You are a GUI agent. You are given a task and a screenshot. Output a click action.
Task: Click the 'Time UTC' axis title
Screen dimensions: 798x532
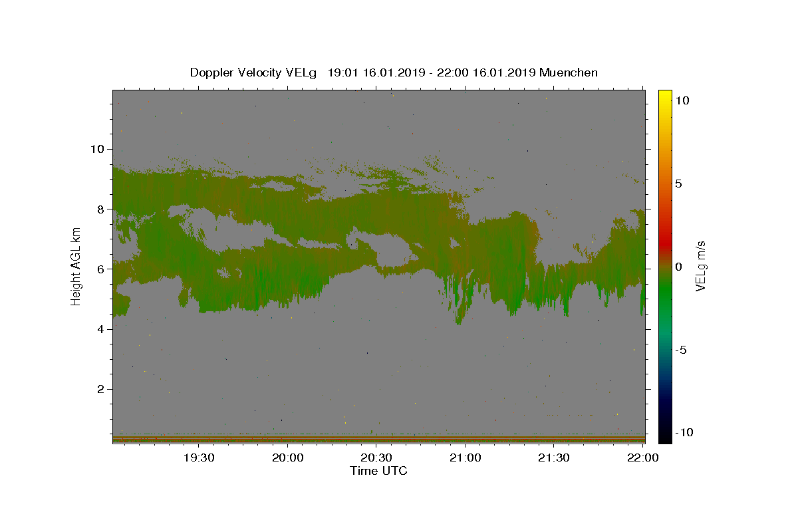click(378, 471)
